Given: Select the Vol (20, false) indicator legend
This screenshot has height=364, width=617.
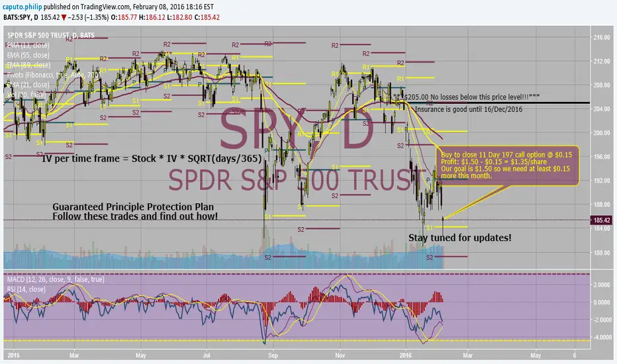Looking at the screenshot, I should click(26, 95).
